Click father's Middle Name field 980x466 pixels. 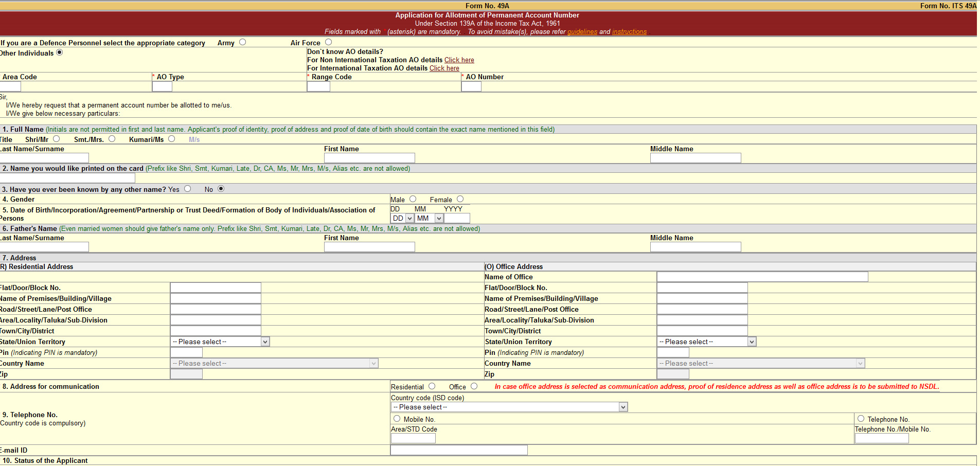(696, 247)
